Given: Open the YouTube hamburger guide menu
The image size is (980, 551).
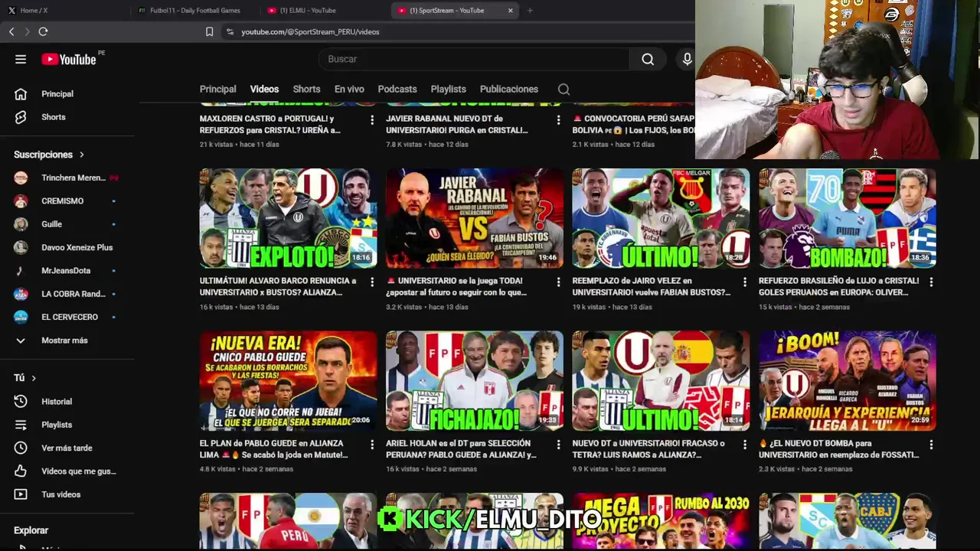Looking at the screenshot, I should [x=21, y=59].
